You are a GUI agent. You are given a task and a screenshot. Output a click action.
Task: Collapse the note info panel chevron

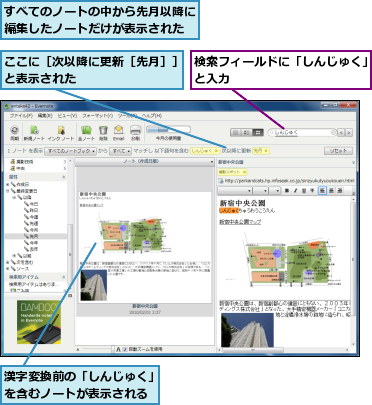point(353,162)
